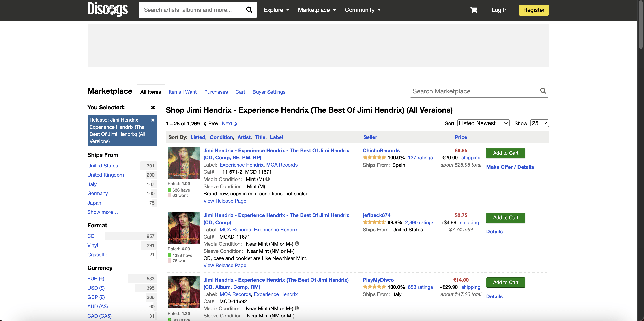The width and height of the screenshot is (644, 321).
Task: Open the Sort Listed Newest dropdown
Action: (483, 123)
